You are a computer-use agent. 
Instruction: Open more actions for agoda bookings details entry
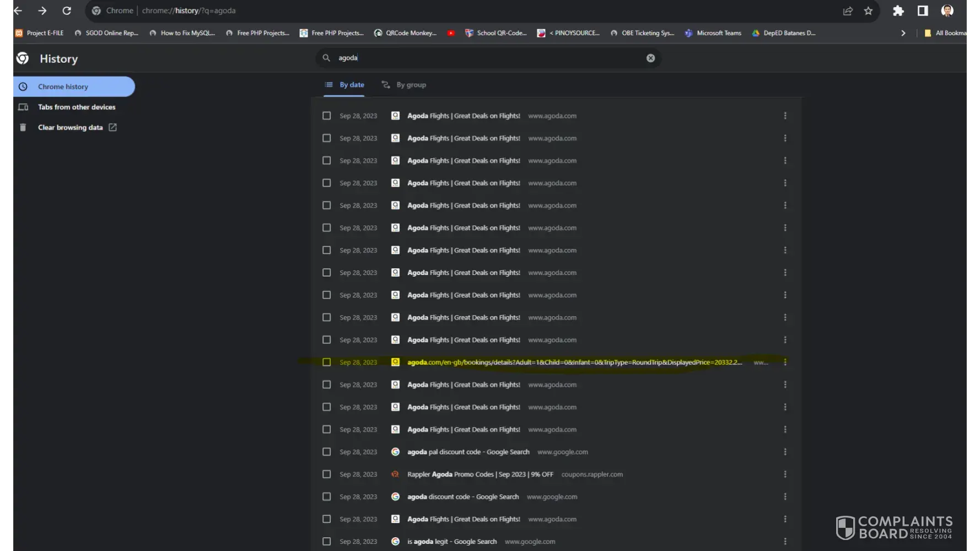(785, 362)
